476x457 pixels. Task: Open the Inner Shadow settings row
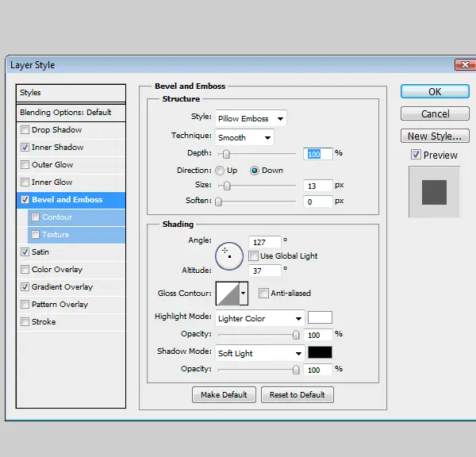(x=71, y=148)
